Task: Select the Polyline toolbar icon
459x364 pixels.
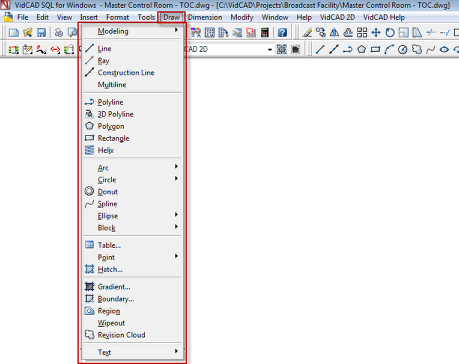Action: click(348, 49)
